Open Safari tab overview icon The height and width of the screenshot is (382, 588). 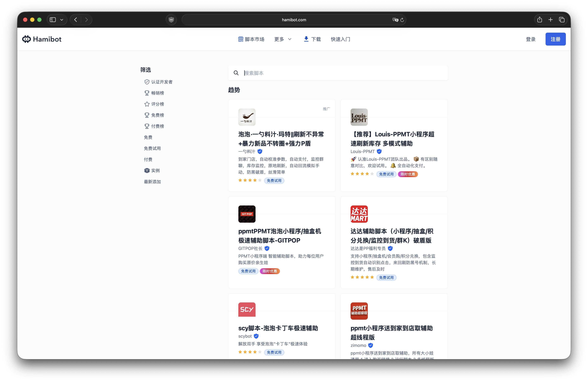(x=562, y=20)
